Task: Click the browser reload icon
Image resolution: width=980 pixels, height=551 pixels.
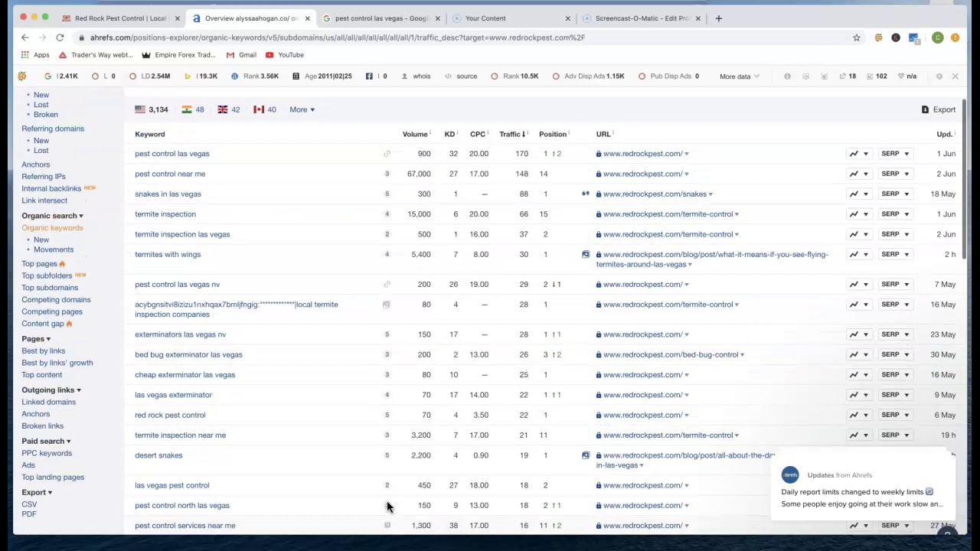Action: (60, 37)
